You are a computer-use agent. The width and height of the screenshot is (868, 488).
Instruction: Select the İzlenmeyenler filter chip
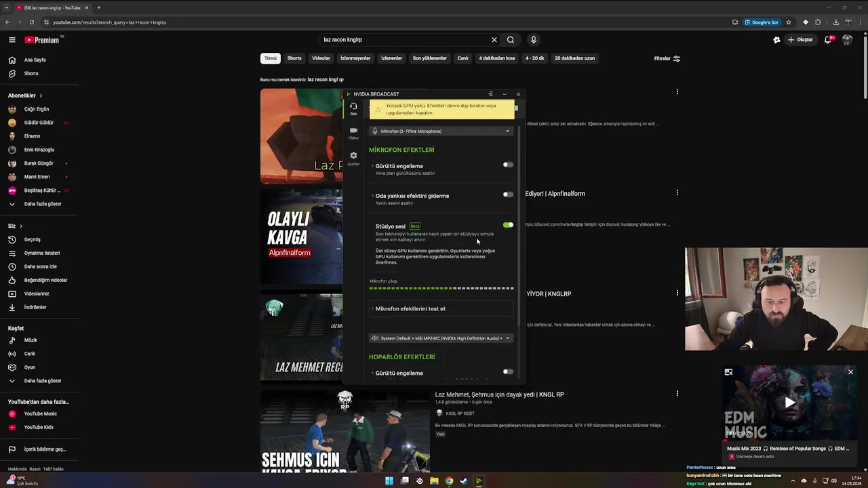pos(355,58)
